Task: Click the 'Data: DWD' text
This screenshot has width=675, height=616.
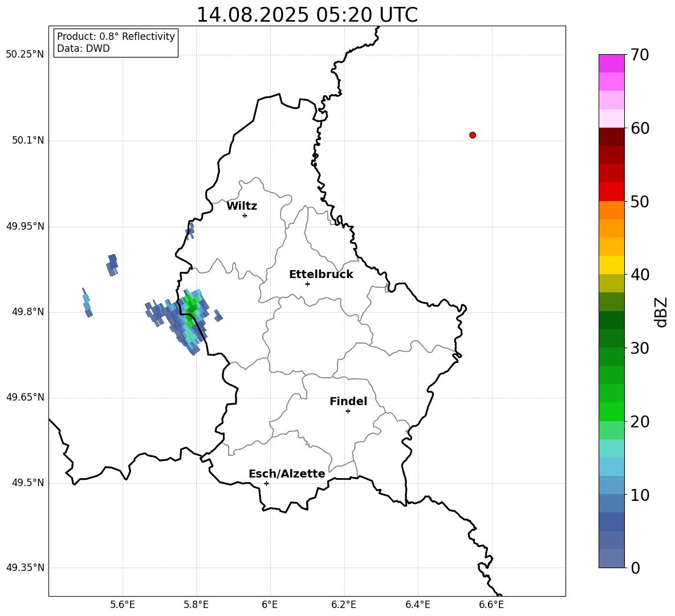Action: click(83, 48)
